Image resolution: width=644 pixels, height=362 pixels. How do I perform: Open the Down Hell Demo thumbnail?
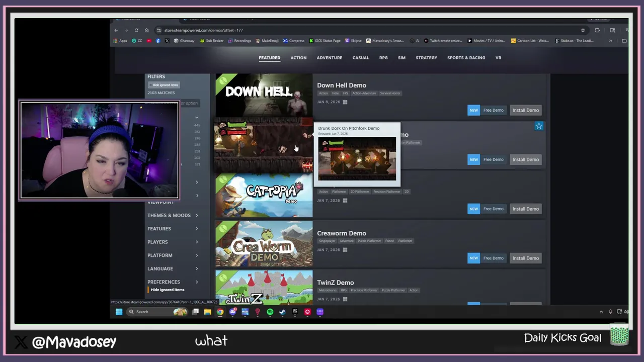[264, 96]
